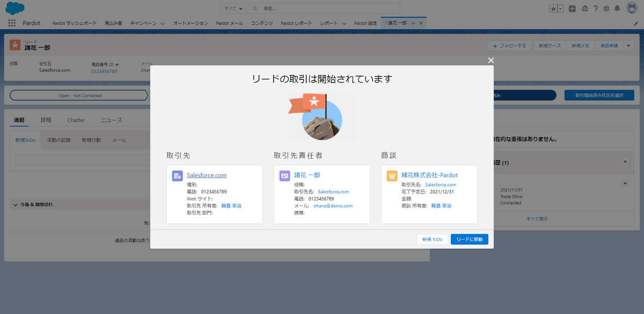Click the new ToDo subject input field
Image resolution: width=644 pixels, height=314 pixels.
83,160
